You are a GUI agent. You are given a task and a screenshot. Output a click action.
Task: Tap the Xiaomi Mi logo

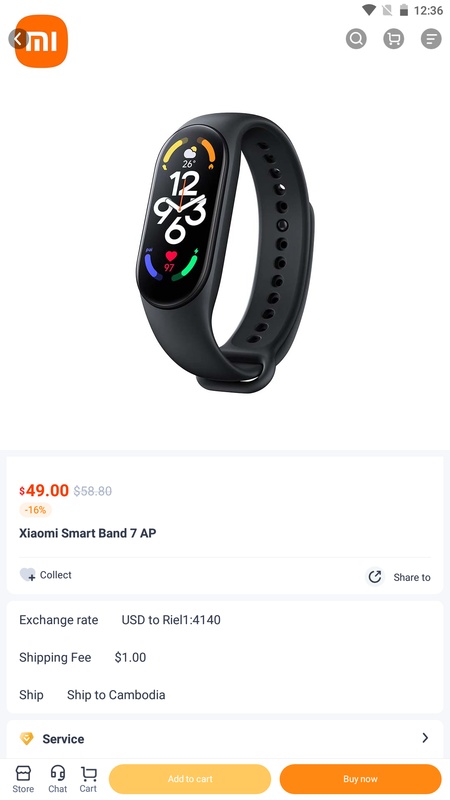[41, 41]
